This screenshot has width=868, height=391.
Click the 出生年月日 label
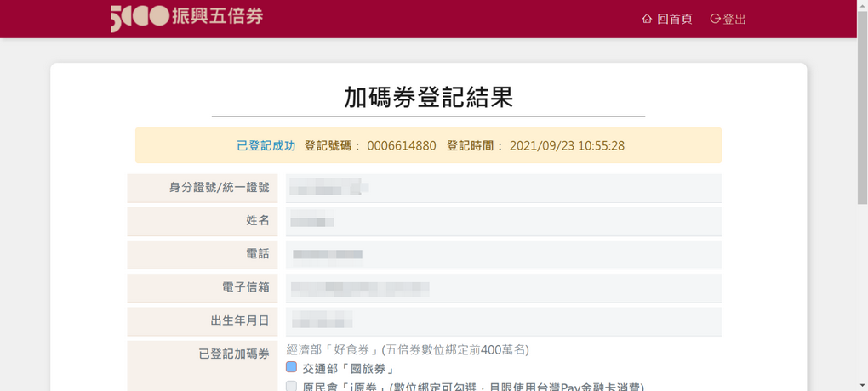240,320
